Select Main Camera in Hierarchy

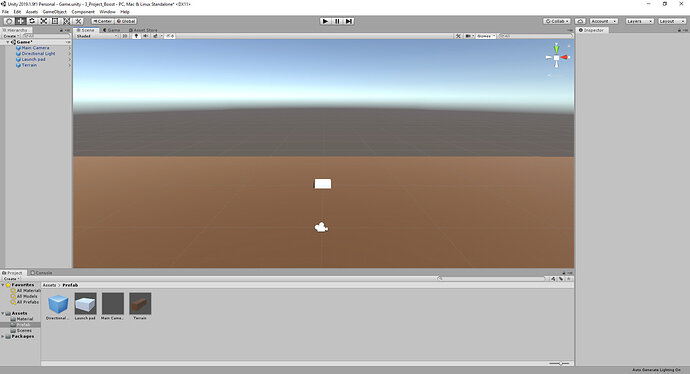point(35,48)
